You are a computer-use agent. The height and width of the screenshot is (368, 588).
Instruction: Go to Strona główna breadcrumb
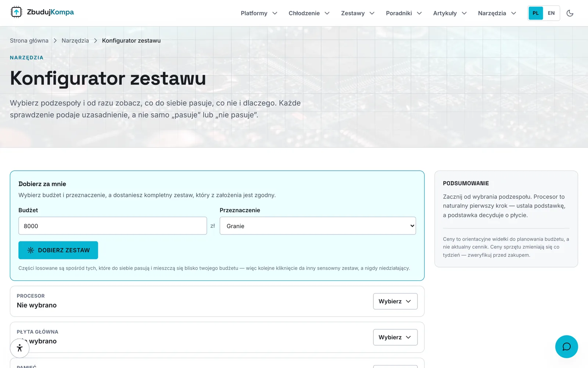(29, 40)
